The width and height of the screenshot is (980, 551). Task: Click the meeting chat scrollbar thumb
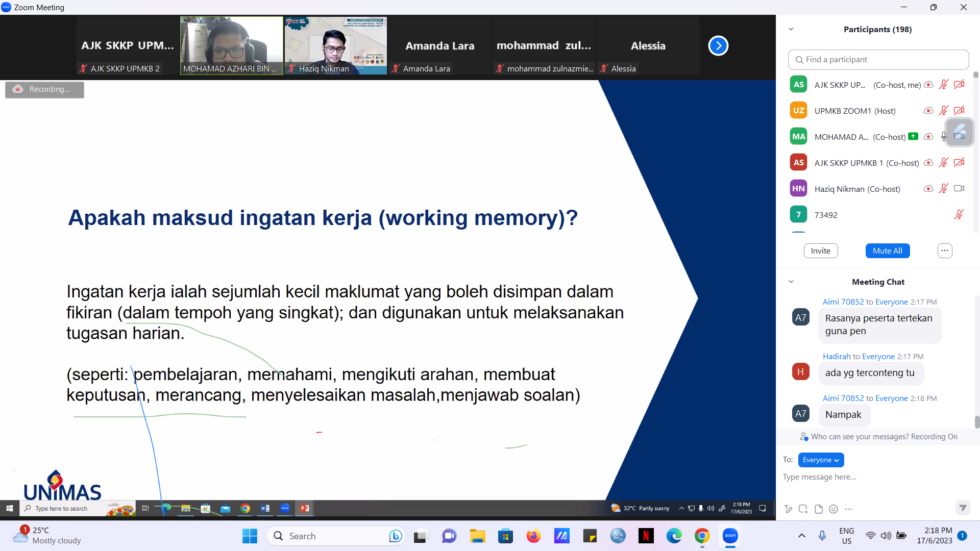(x=977, y=422)
